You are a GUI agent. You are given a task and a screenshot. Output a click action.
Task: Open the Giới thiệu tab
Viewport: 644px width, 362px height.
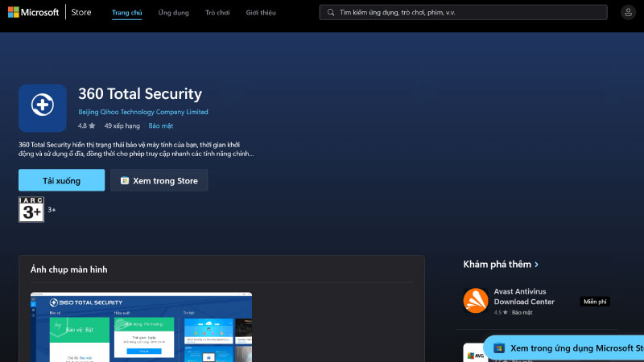[x=261, y=13]
